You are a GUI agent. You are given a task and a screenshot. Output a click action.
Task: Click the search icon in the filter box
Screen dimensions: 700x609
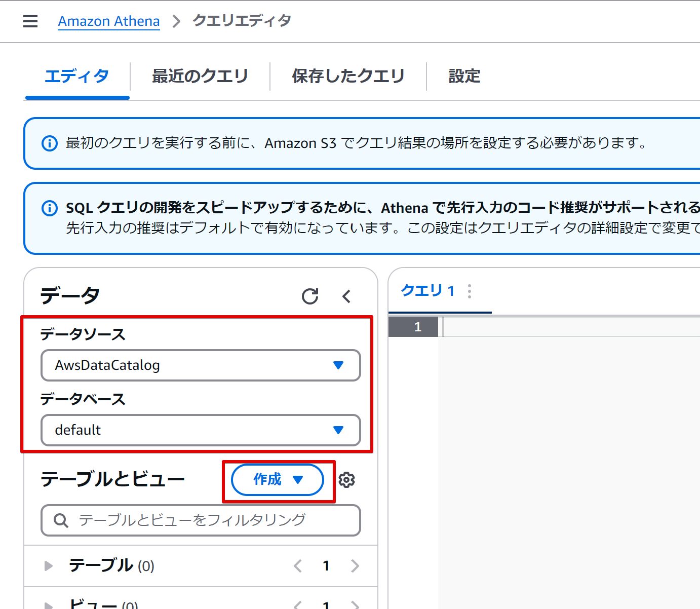pyautogui.click(x=61, y=520)
